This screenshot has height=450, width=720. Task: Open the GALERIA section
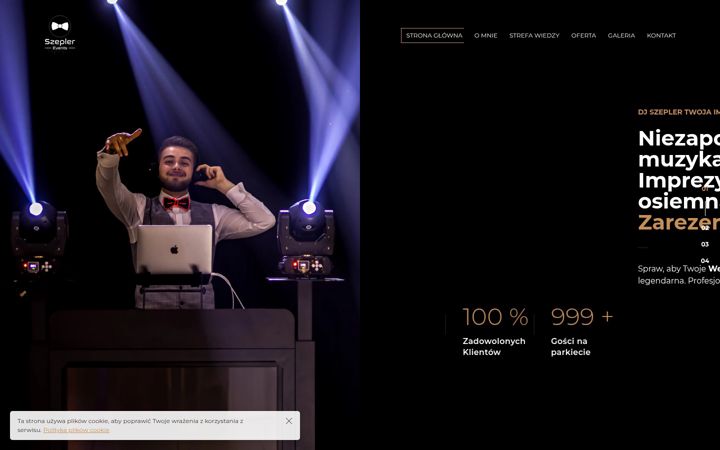[x=621, y=35]
